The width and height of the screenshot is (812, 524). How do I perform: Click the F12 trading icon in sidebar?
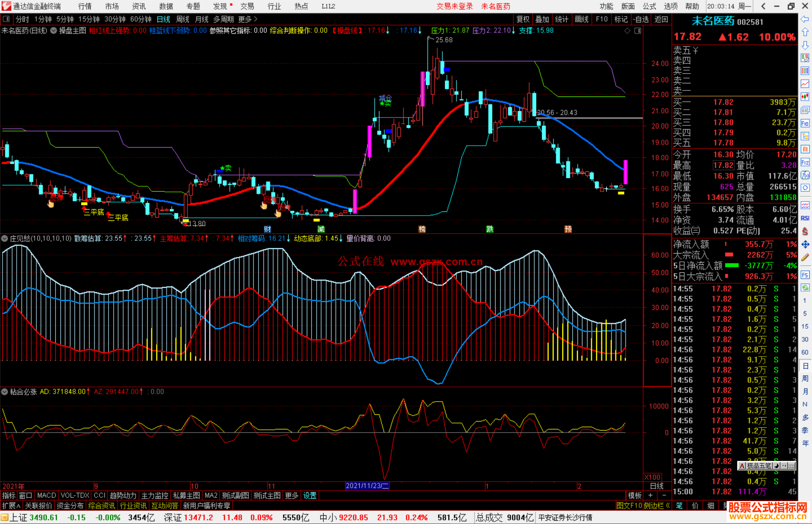tap(805, 162)
